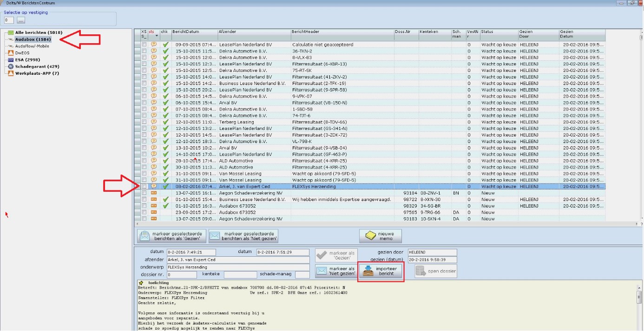This screenshot has width=644, height=331.
Task: Click the DwEOS orange triangle icon
Action: [11, 53]
